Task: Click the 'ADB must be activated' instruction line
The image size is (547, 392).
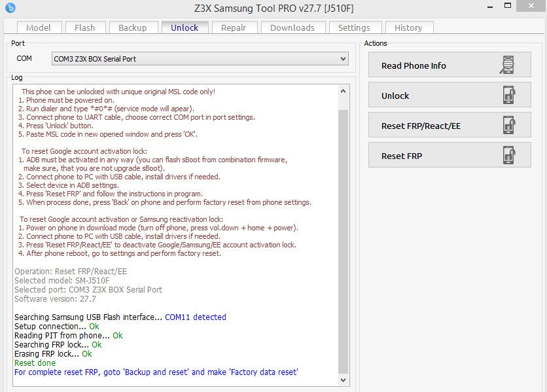Action: (x=153, y=160)
